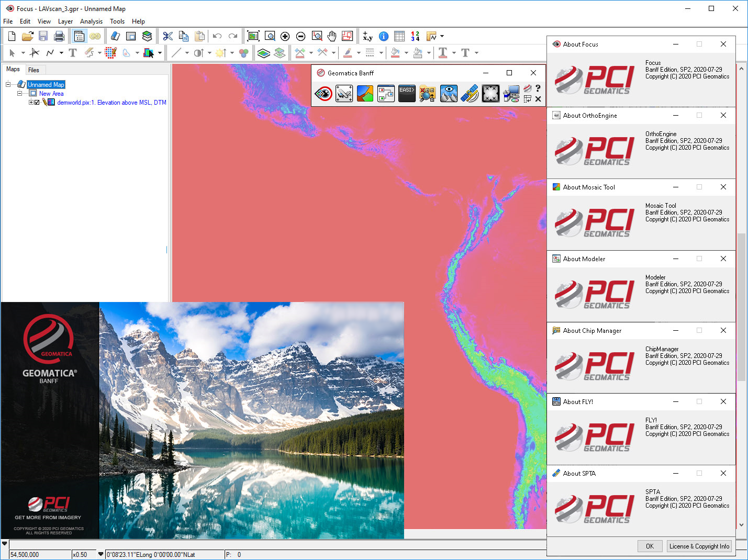Click the x,y cursor coordinates icon

[367, 36]
